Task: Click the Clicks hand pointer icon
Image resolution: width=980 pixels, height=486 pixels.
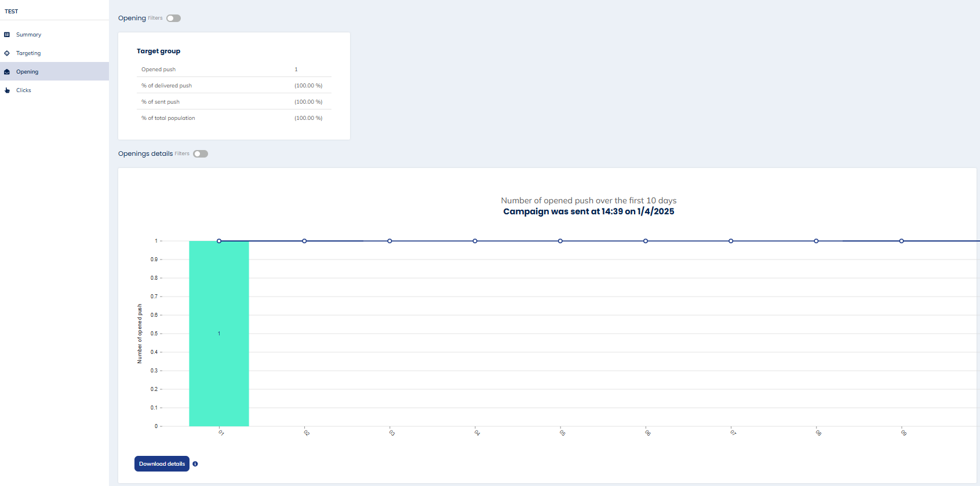Action: [x=7, y=90]
